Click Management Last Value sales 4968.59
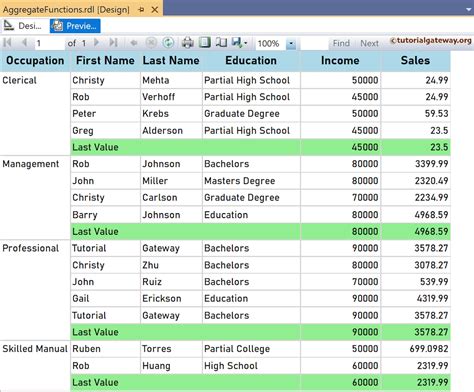The image size is (474, 392). pos(416,232)
